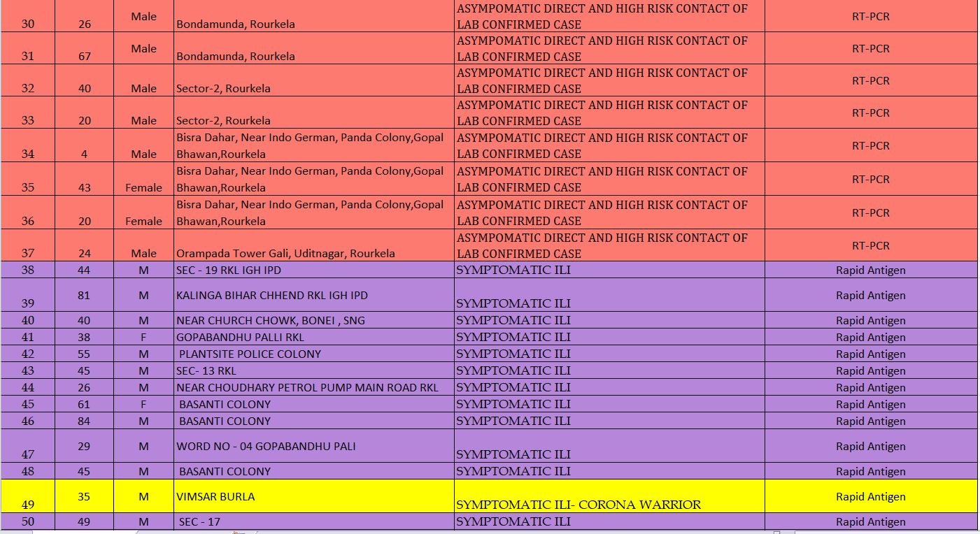The image size is (980, 534).
Task: Click the SYMPTOMATIC ILI- CORONA WARRIOR cell
Action: pyautogui.click(x=609, y=497)
